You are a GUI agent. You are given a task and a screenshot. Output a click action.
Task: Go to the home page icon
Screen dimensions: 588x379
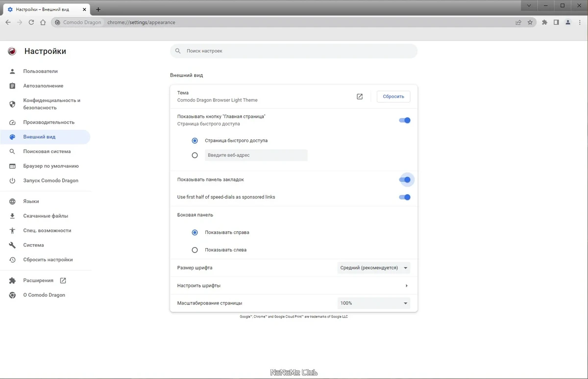coord(43,22)
